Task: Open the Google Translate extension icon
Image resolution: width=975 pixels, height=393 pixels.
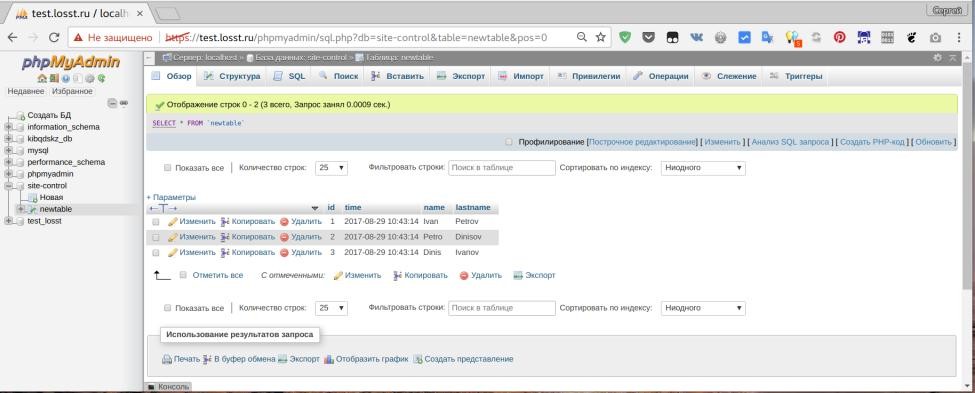Action: tap(768, 37)
